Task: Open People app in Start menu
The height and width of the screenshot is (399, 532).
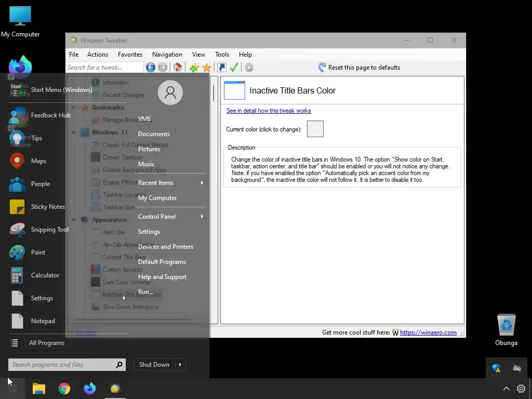Action: [30, 183]
